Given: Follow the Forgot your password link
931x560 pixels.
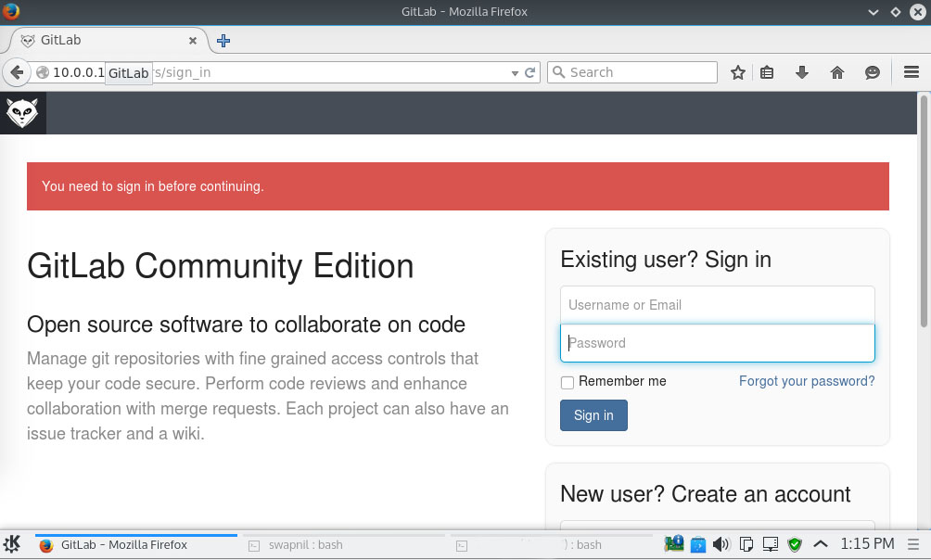Looking at the screenshot, I should point(806,381).
